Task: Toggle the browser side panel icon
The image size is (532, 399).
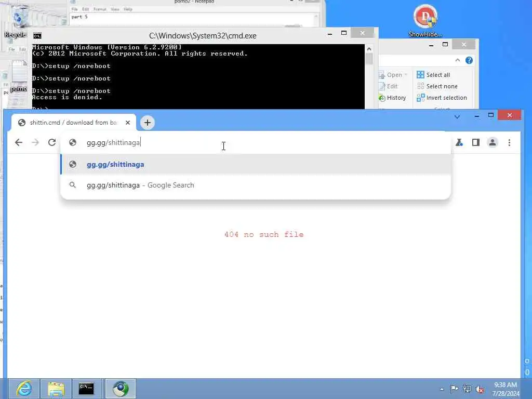Action: [x=476, y=142]
